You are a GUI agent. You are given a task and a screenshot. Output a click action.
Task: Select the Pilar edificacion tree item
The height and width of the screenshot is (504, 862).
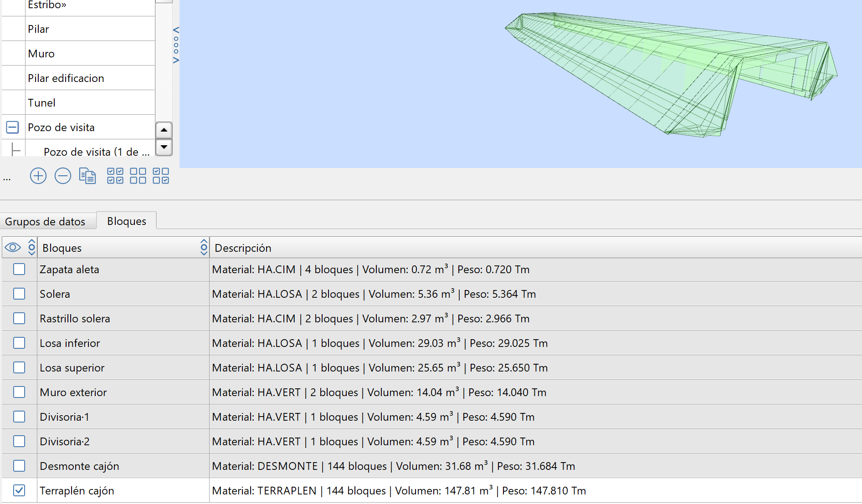(66, 78)
